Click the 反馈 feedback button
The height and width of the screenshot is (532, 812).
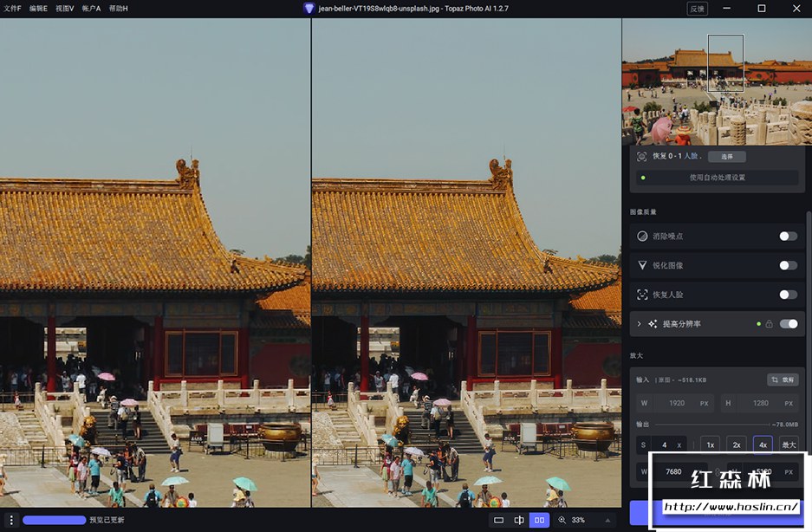coord(697,9)
